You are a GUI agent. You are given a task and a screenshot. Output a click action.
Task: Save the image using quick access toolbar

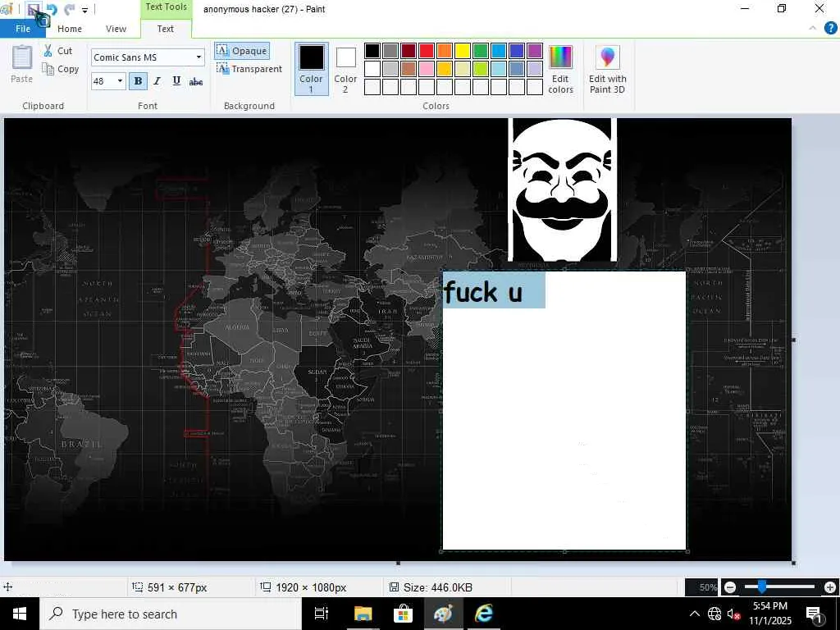click(33, 10)
